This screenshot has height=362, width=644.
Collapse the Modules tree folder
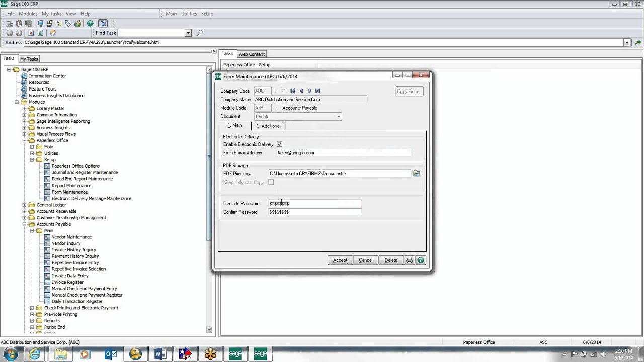click(x=17, y=102)
